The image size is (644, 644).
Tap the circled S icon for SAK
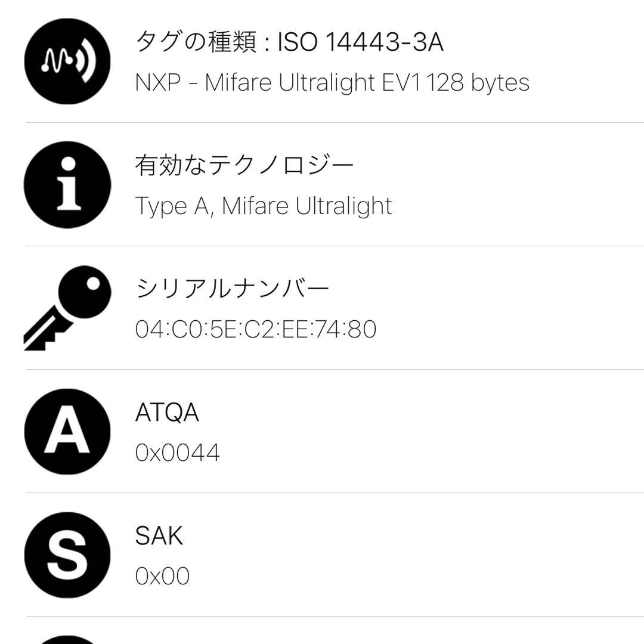[67, 555]
